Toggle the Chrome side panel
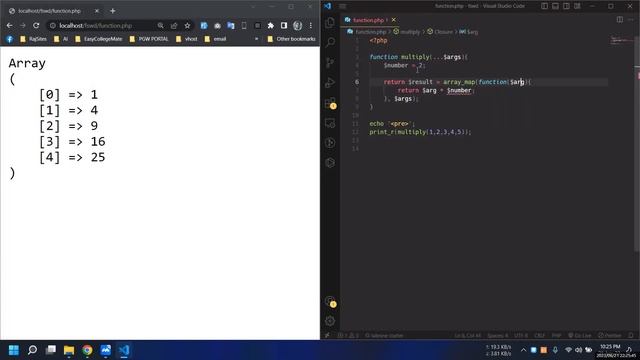640x360 pixels. pyautogui.click(x=284, y=25)
